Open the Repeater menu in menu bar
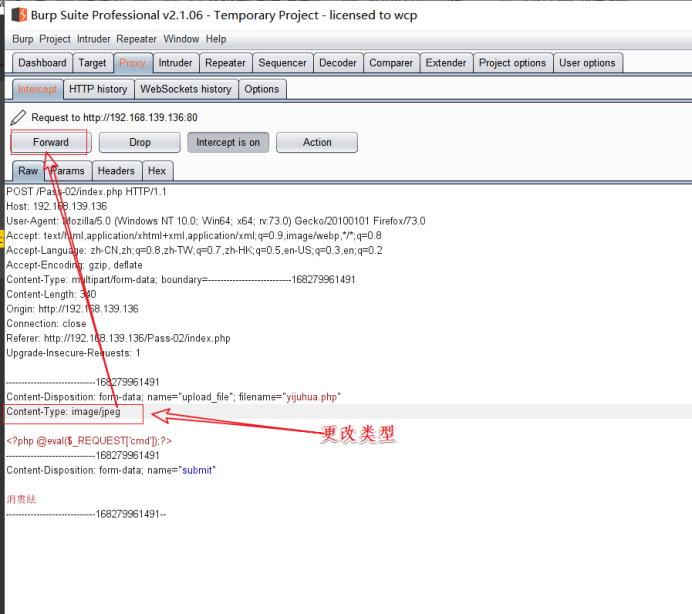 [136, 39]
